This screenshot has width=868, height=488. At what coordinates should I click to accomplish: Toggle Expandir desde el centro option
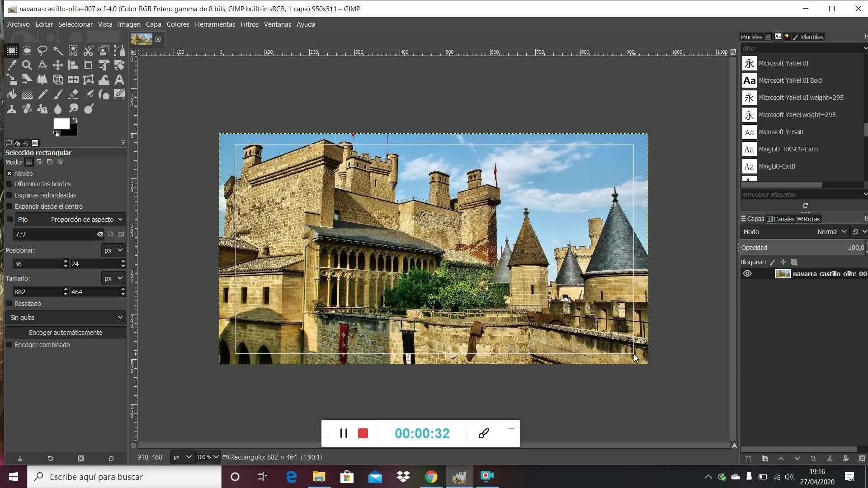(x=9, y=206)
